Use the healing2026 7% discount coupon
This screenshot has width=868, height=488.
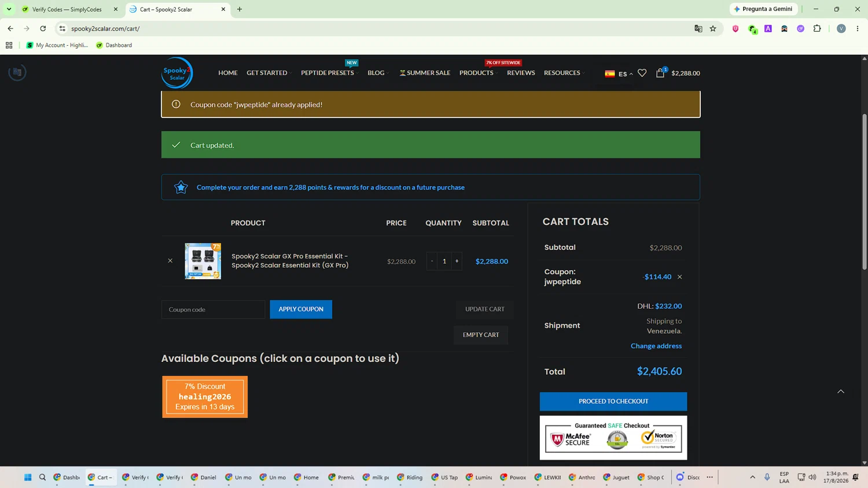pyautogui.click(x=205, y=397)
